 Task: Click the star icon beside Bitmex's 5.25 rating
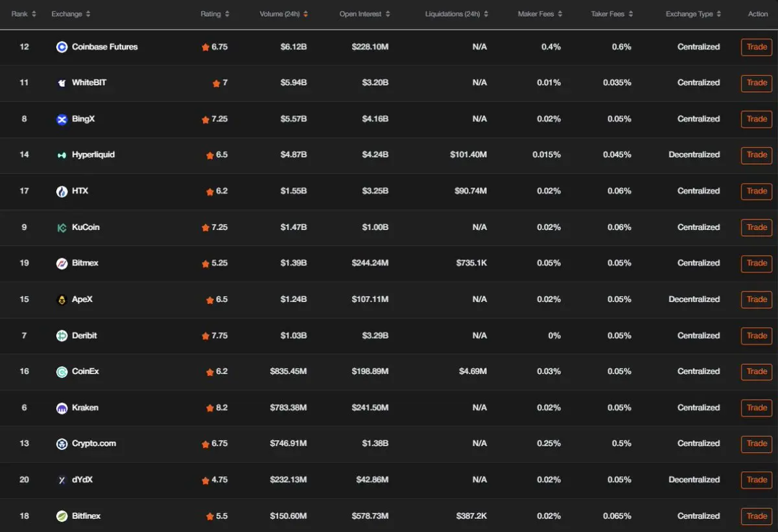click(x=206, y=263)
